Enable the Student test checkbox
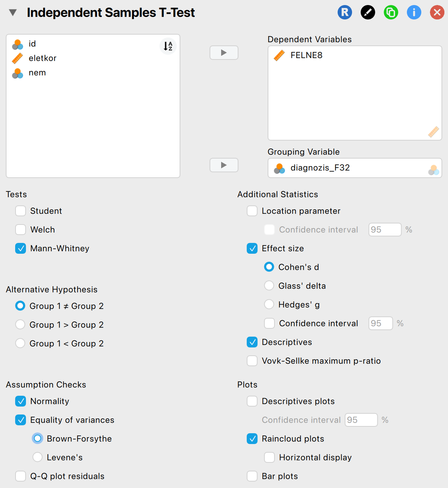 [x=21, y=211]
